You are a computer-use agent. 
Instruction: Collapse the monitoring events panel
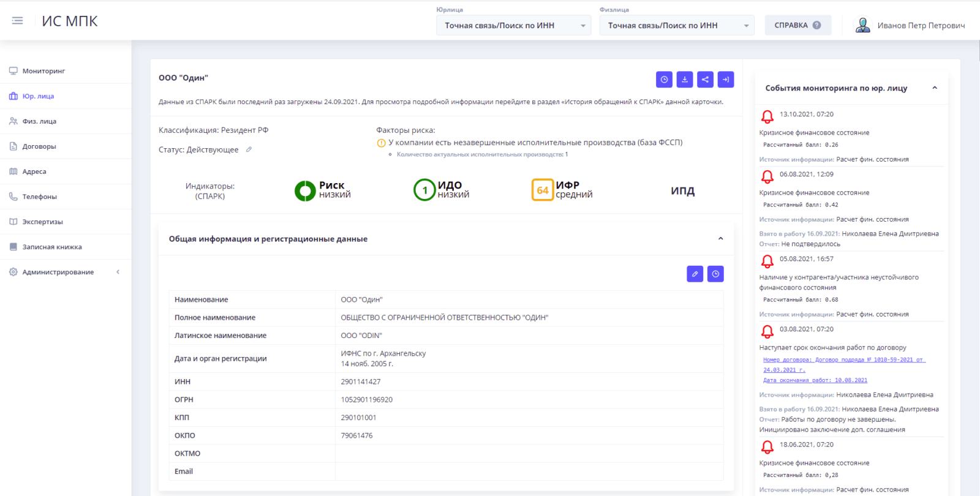coord(935,88)
